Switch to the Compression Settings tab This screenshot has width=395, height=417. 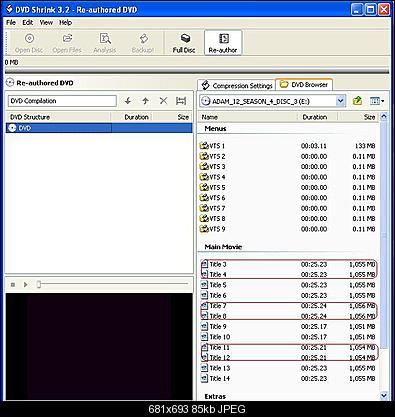(x=236, y=85)
